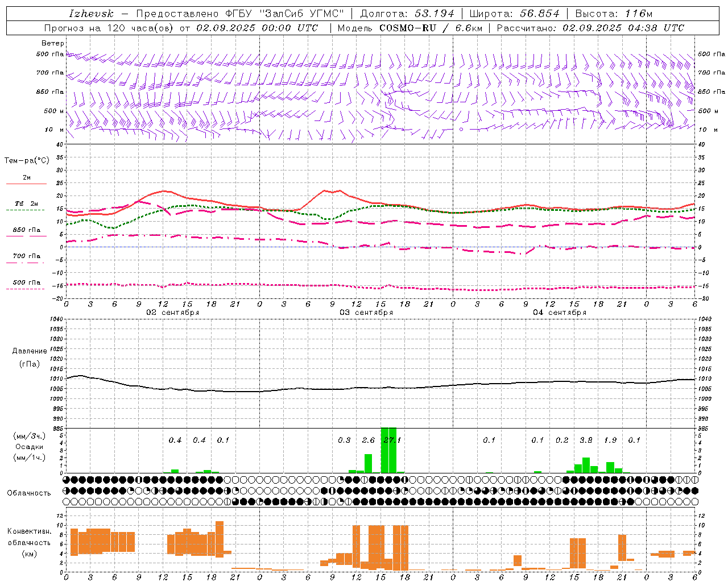The image size is (728, 582).
Task: Click the "700 гПа" temperature legend entry
Action: pos(26,256)
